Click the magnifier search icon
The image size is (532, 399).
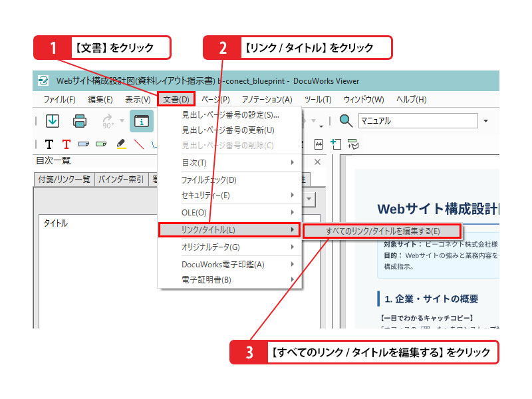[x=346, y=121]
